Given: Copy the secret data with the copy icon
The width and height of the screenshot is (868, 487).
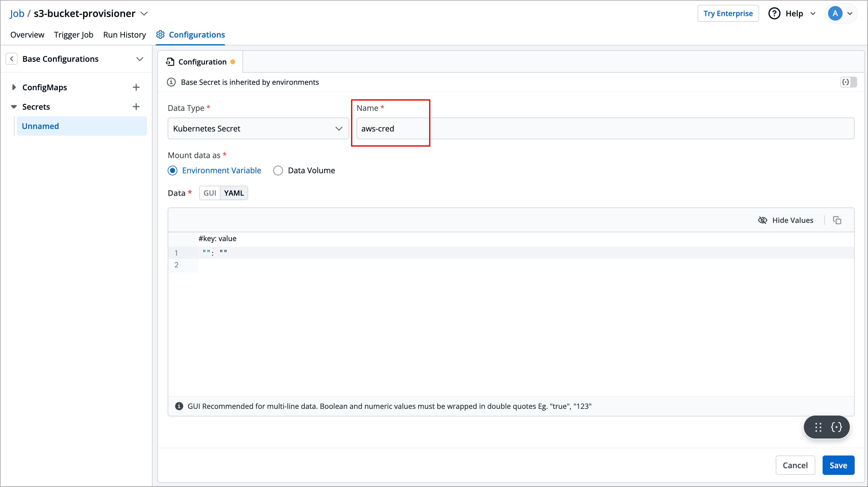Looking at the screenshot, I should (837, 220).
